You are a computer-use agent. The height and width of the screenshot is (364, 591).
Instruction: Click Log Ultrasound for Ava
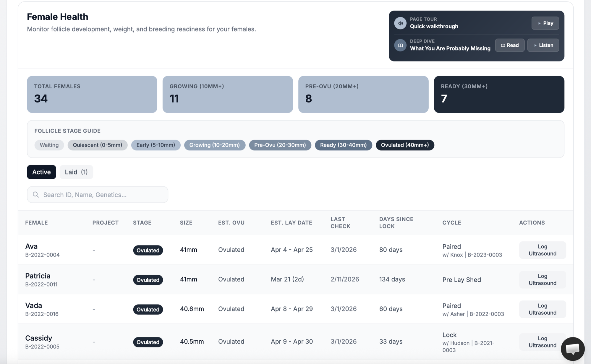tap(542, 250)
